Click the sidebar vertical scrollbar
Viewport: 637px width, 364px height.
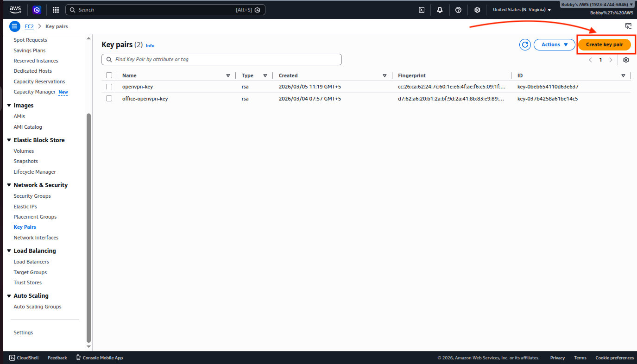coord(89,227)
